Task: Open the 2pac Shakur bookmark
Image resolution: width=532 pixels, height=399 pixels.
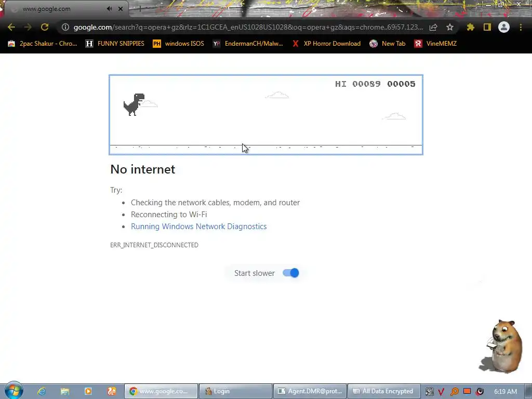Action: [43, 44]
